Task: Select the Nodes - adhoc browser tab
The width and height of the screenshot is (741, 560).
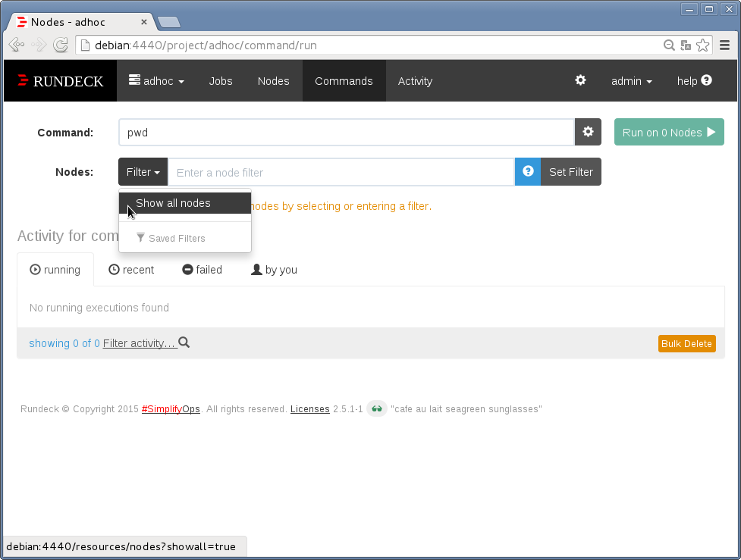Action: pos(81,22)
